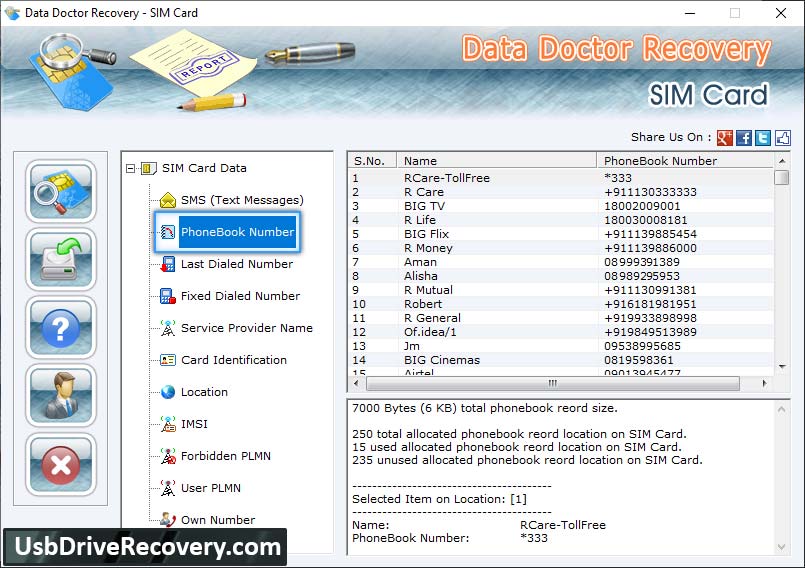Select Forbidden PLMN tree entry

click(225, 456)
